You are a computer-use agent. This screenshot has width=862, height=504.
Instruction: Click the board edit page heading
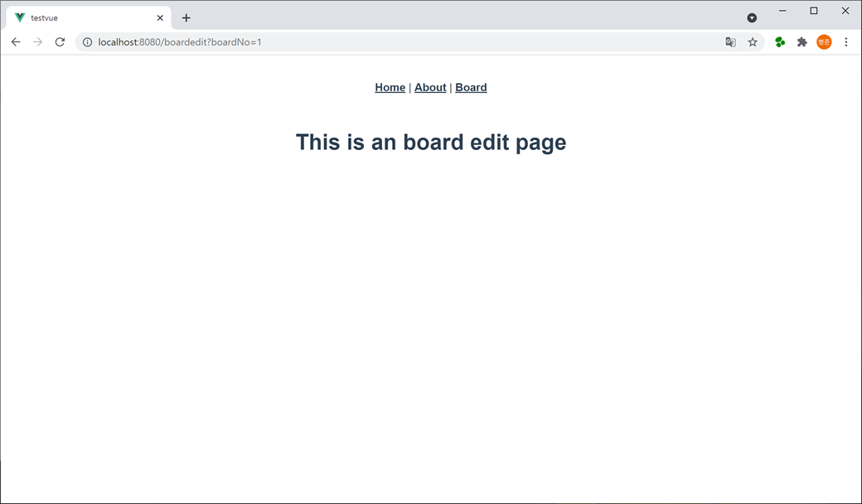431,142
